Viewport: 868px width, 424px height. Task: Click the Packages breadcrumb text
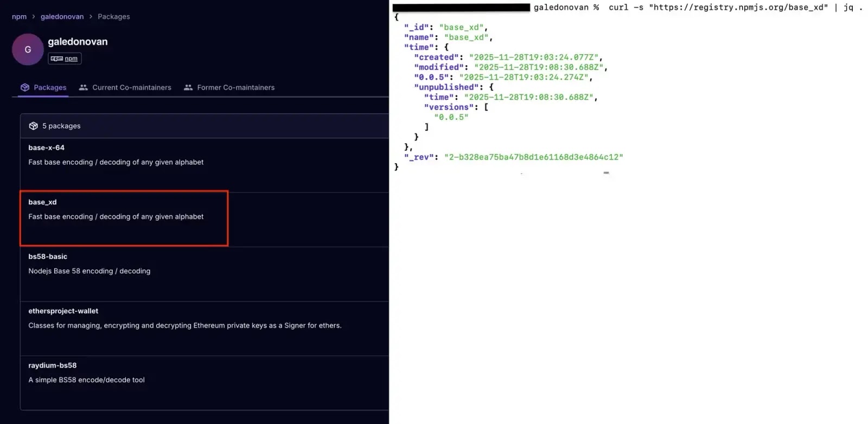[x=113, y=16]
